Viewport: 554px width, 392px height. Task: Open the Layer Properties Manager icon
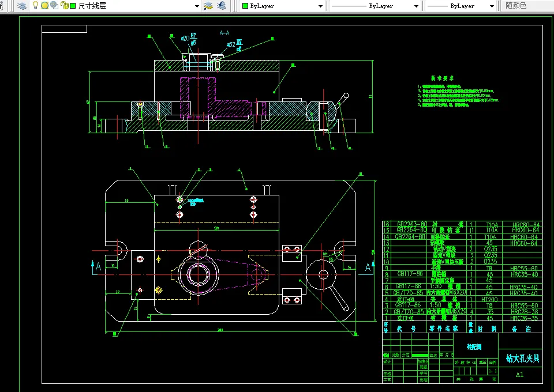(x=22, y=6)
